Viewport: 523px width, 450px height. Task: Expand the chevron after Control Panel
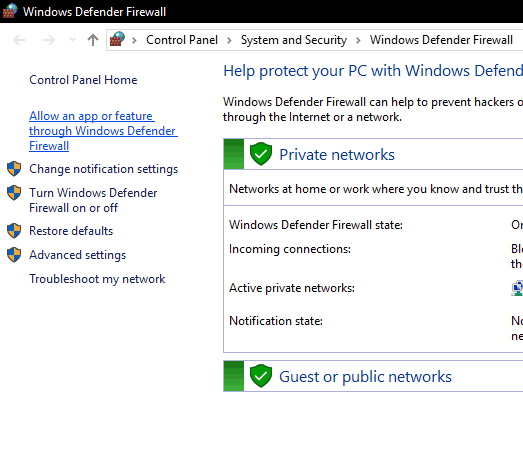[x=229, y=41]
